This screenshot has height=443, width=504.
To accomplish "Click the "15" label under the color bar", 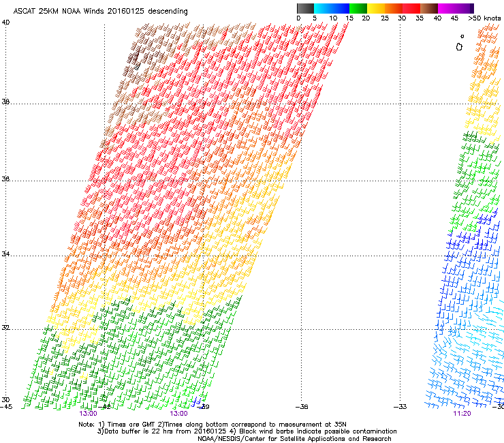I will click(349, 18).
